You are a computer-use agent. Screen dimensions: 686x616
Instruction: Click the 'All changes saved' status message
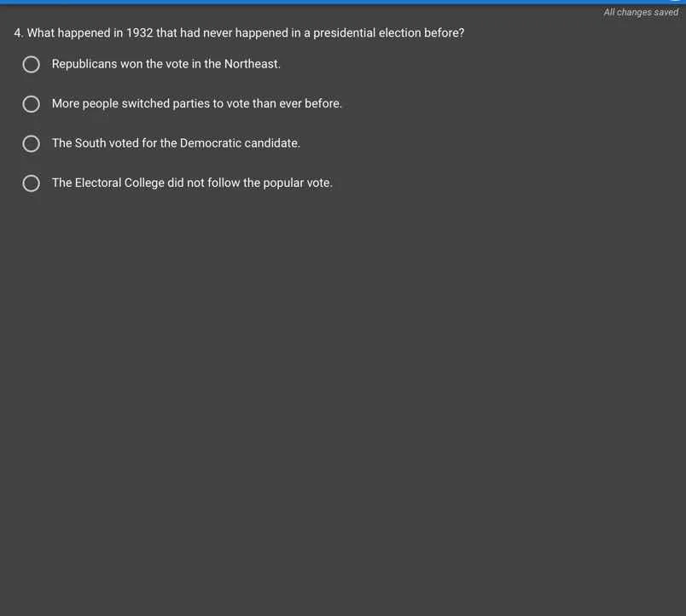(x=640, y=12)
